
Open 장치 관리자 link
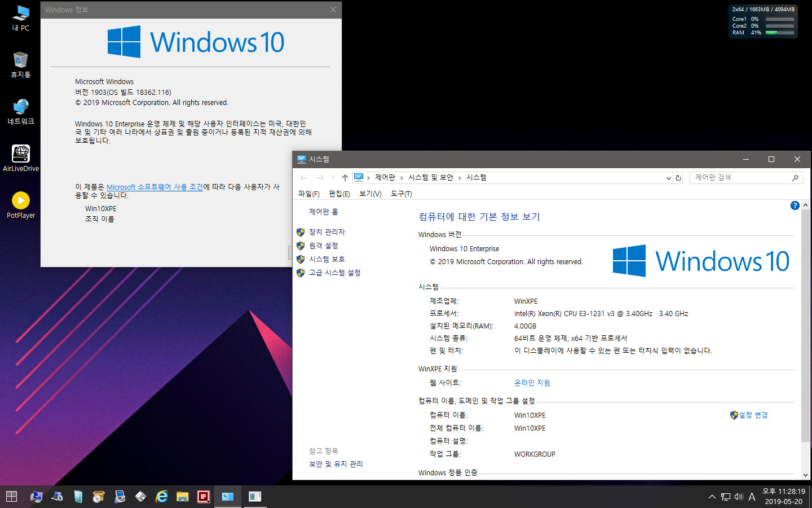click(327, 232)
